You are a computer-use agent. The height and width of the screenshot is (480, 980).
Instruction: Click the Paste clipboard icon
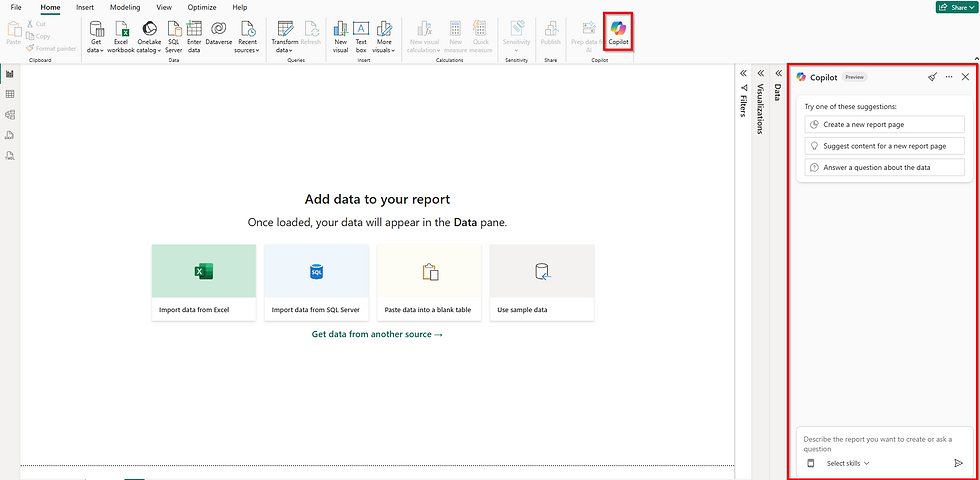(14, 33)
